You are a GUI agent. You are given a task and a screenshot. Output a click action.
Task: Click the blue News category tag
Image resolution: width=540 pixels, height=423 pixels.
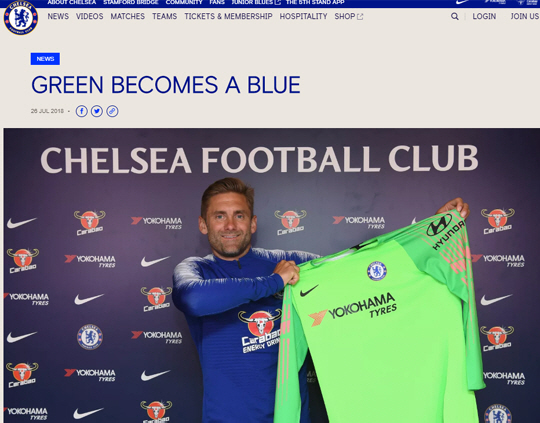coord(45,59)
